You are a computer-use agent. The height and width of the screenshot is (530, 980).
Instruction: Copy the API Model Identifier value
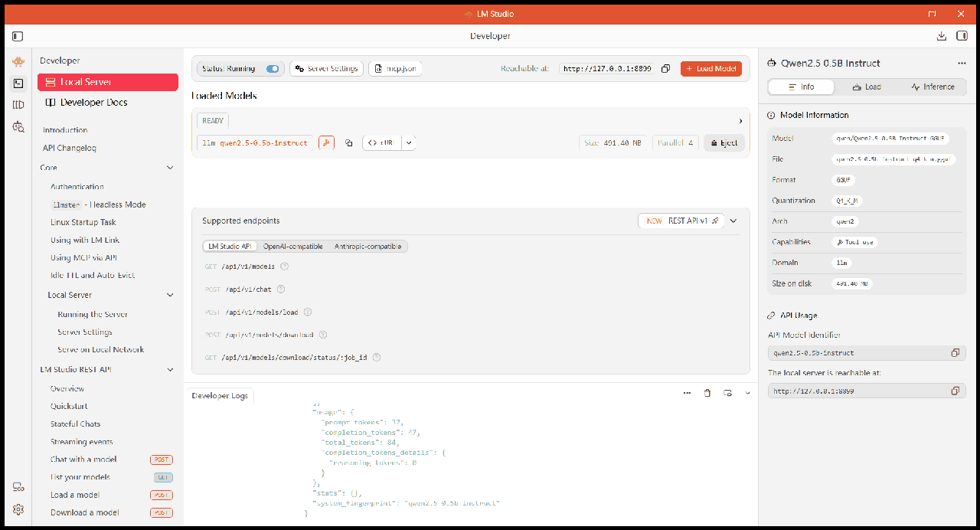pos(955,353)
